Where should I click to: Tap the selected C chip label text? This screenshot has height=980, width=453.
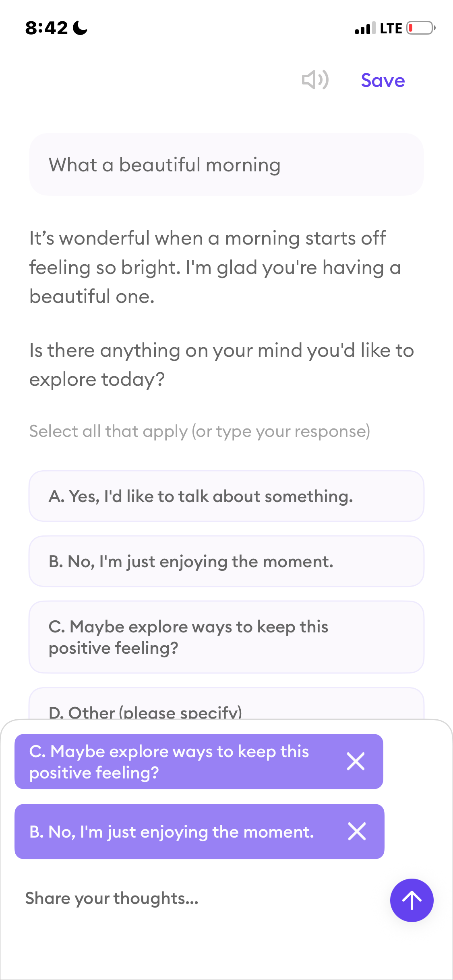(x=169, y=762)
